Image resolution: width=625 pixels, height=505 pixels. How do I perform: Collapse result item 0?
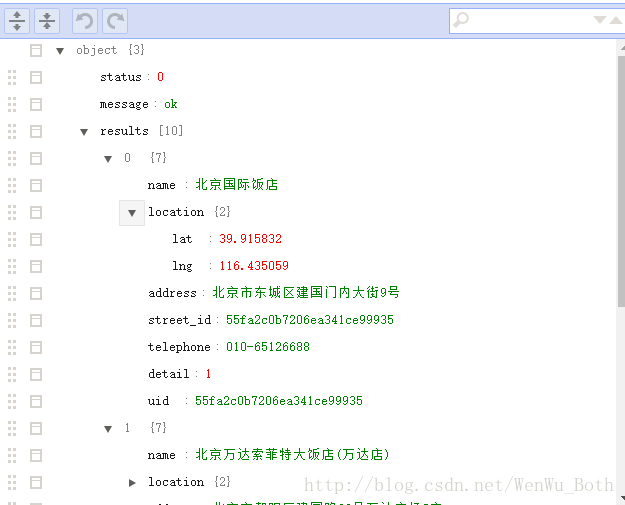point(108,159)
